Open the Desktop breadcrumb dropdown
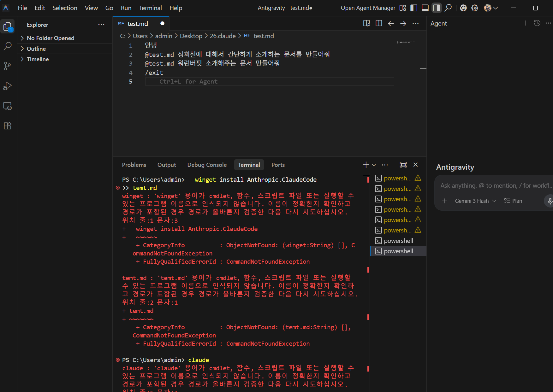 191,36
